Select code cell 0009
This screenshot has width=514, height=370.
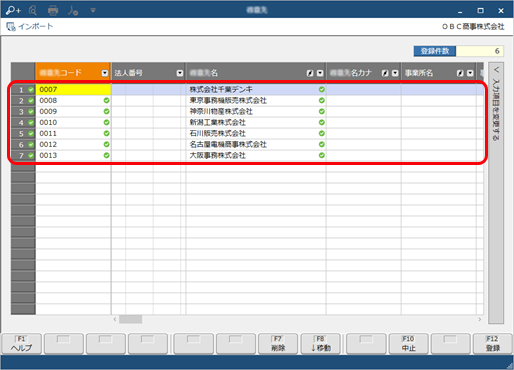73,111
